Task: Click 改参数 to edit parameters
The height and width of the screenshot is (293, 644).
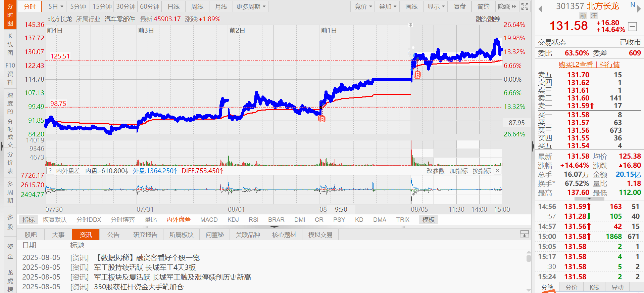Action: pyautogui.click(x=436, y=171)
